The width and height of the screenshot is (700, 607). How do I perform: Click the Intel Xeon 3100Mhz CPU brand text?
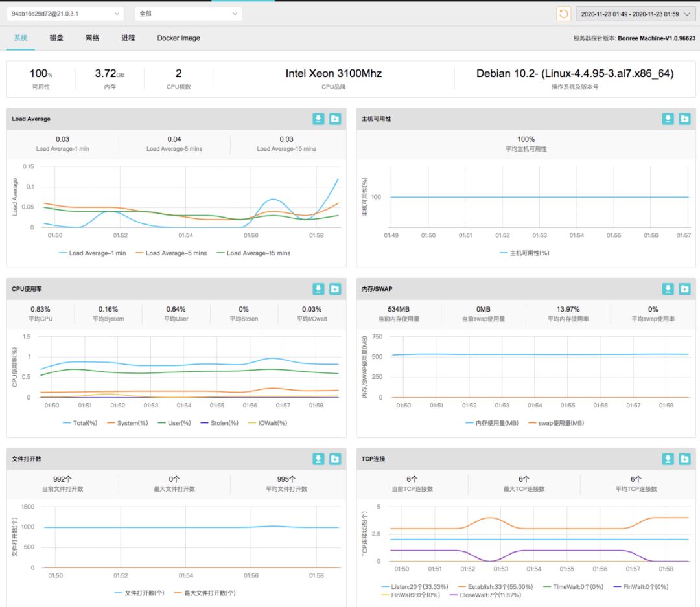coord(334,74)
